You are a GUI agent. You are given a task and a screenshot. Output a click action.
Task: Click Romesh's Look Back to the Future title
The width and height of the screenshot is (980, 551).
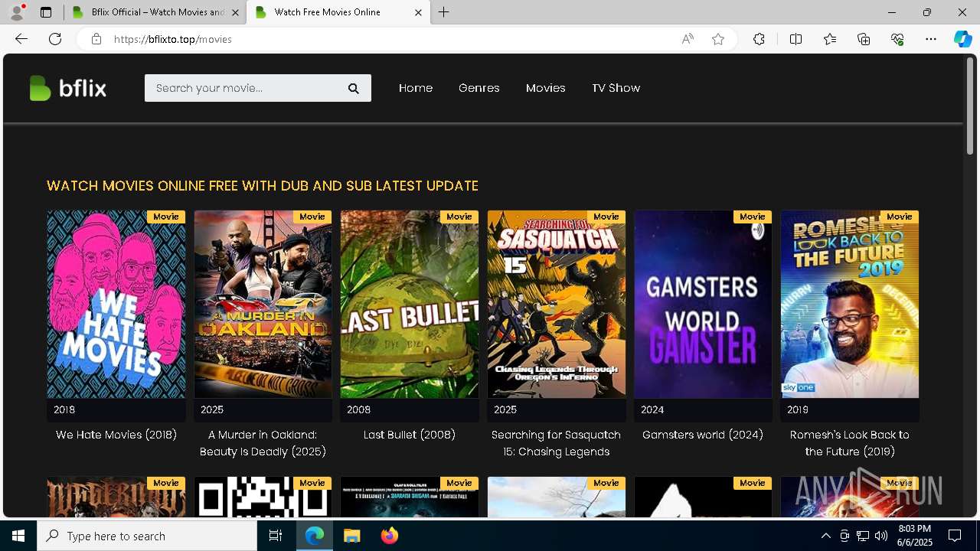coord(850,443)
